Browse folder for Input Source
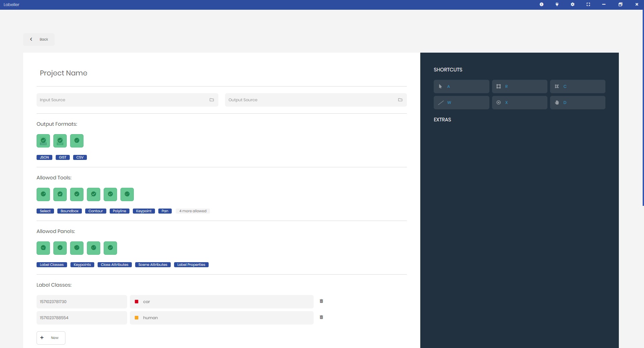 (212, 100)
